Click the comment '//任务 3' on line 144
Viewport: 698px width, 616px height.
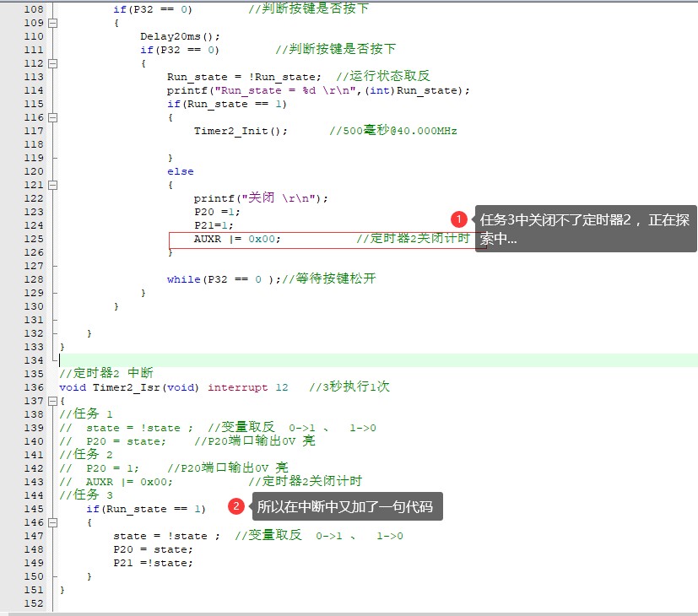click(86, 495)
